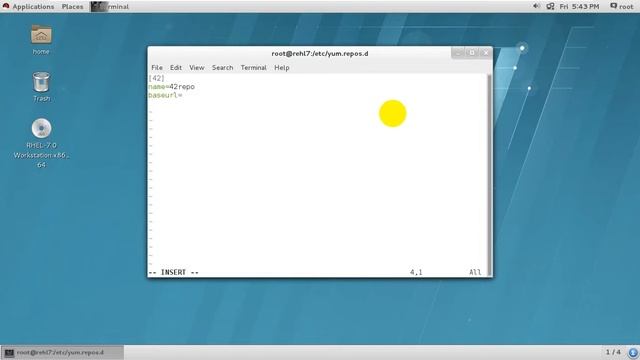Click the [42] line in the editor

pos(156,78)
